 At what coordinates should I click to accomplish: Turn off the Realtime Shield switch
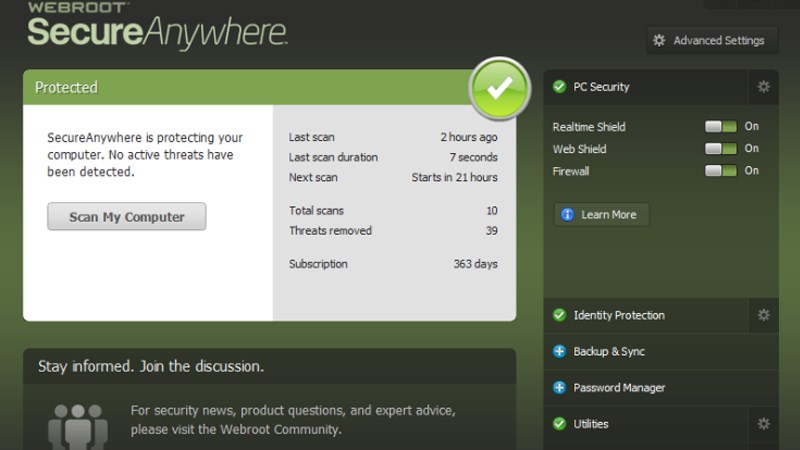coord(720,127)
